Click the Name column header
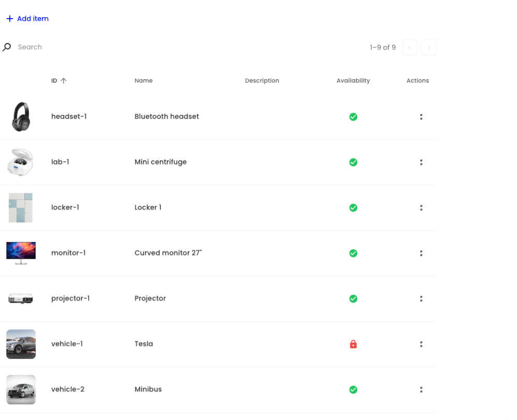This screenshot has height=420, width=517. pyautogui.click(x=143, y=81)
